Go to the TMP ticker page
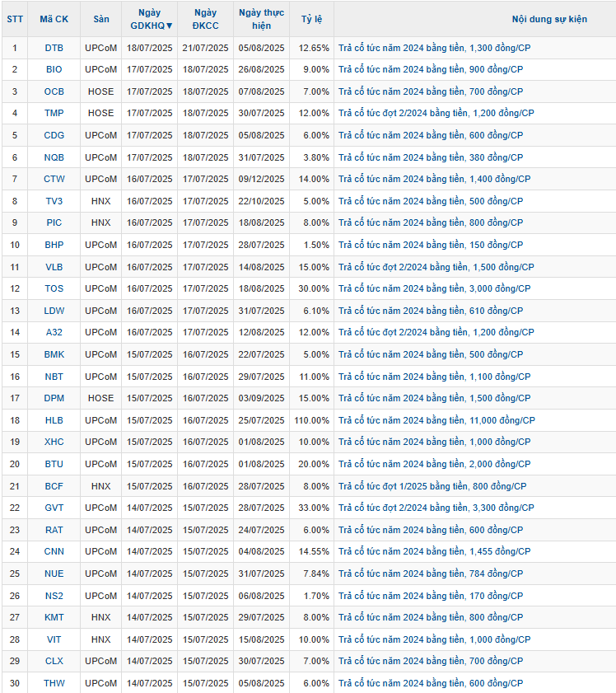616x693 pixels. [x=54, y=114]
